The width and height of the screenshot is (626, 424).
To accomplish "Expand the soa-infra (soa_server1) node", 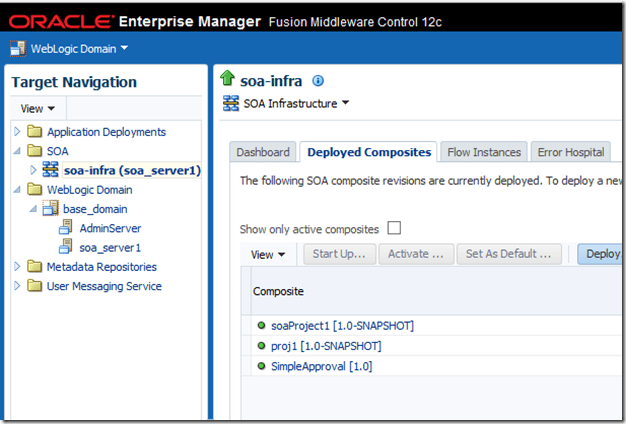I will (x=33, y=170).
